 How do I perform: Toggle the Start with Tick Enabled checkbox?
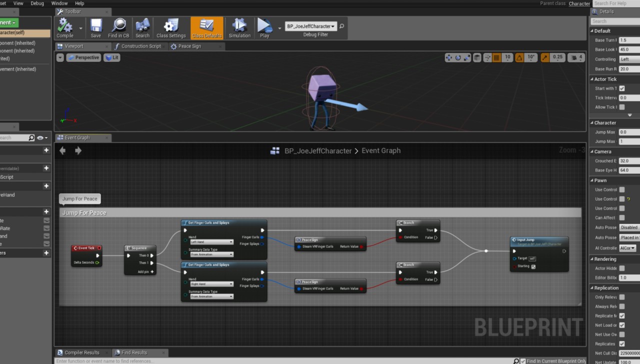[622, 89]
